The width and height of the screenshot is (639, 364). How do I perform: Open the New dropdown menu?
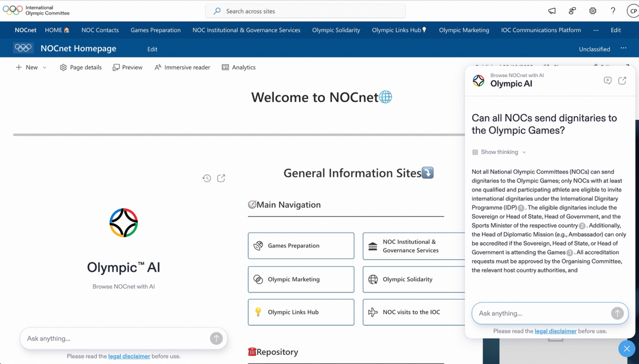(x=31, y=68)
